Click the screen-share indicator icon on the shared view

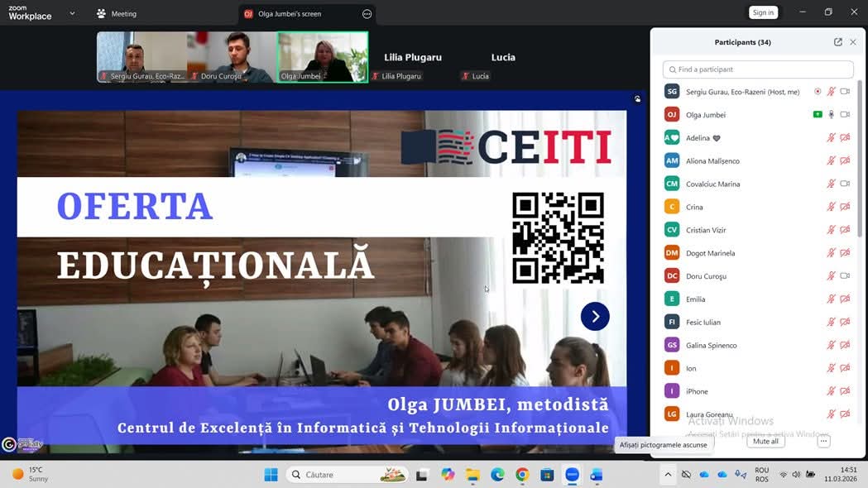[638, 99]
